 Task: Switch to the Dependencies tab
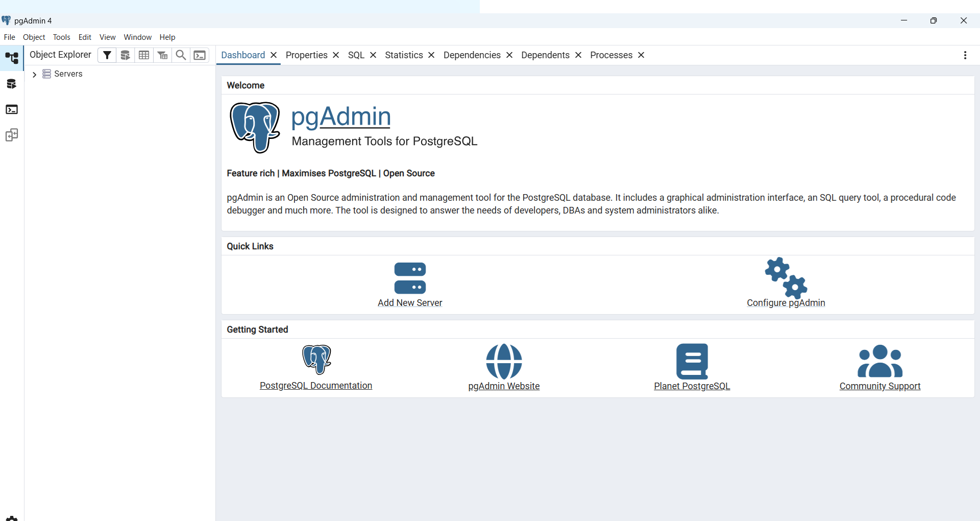472,55
